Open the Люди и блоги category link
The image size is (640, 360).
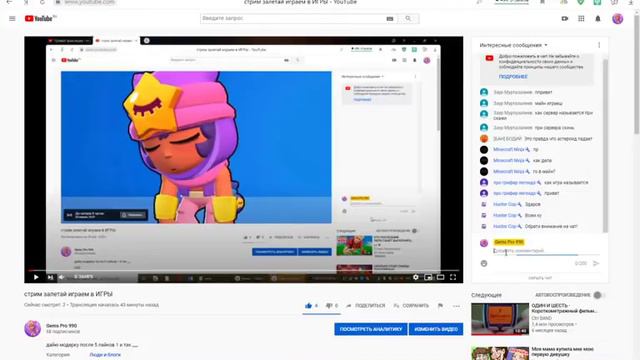tap(105, 355)
